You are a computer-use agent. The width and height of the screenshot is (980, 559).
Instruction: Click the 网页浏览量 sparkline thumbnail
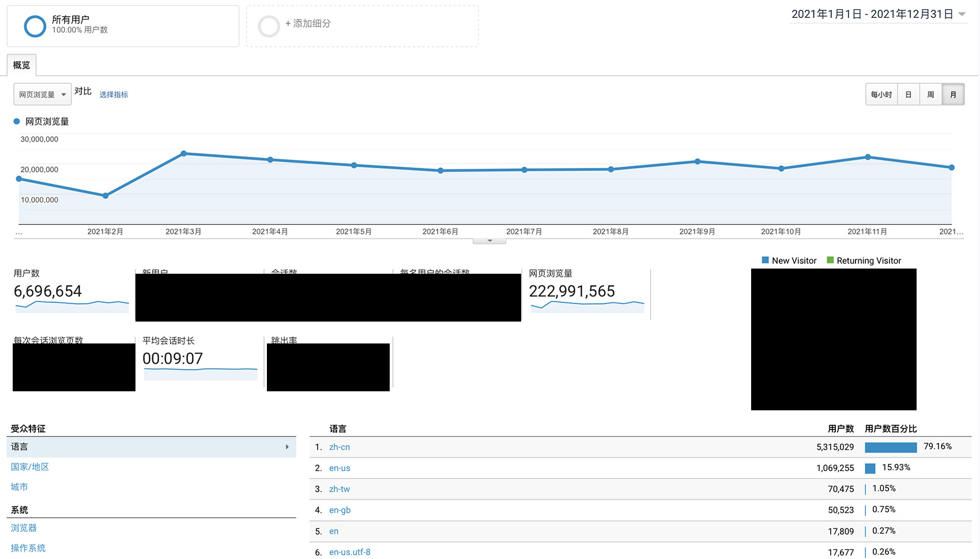587,306
